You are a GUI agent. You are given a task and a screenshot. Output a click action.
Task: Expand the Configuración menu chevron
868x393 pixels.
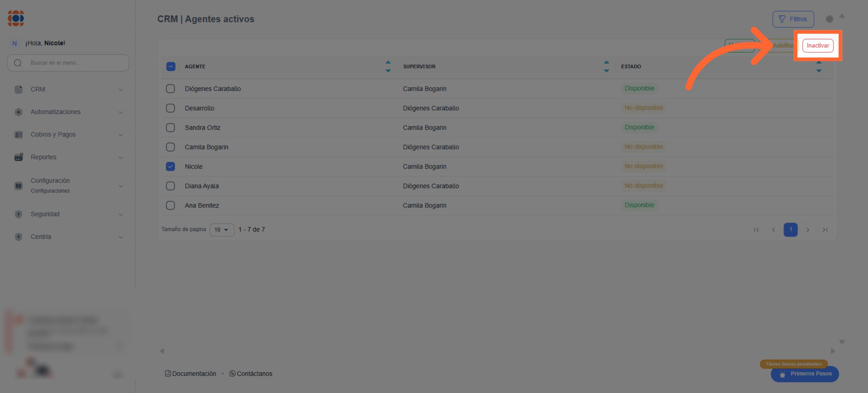coord(121,186)
